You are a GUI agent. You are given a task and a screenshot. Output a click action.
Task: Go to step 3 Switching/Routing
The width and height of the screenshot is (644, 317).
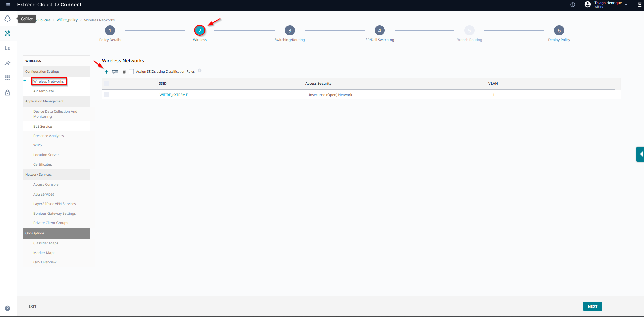pos(290,30)
